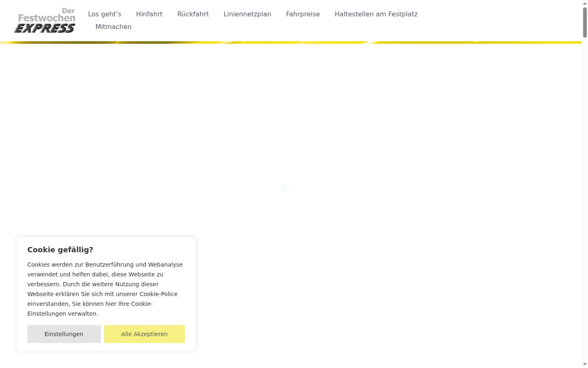588x368 pixels.
Task: Navigate to Haltestellen am Festplatz
Action: tap(376, 14)
